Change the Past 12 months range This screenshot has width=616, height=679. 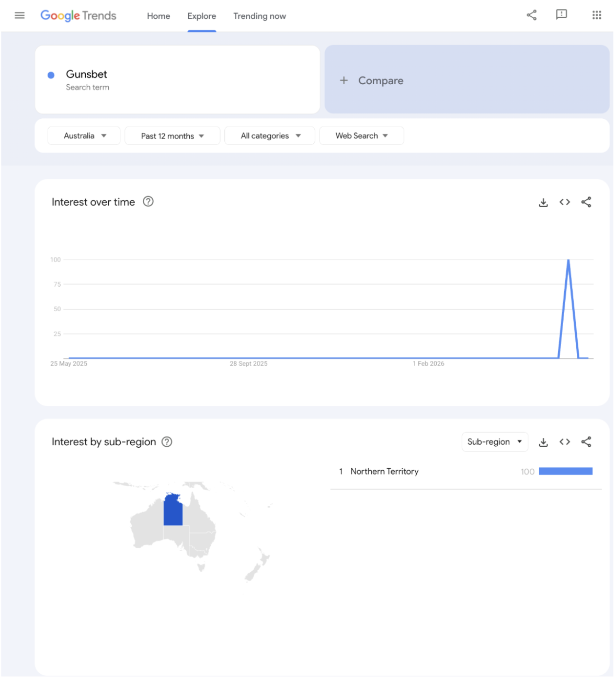click(172, 135)
